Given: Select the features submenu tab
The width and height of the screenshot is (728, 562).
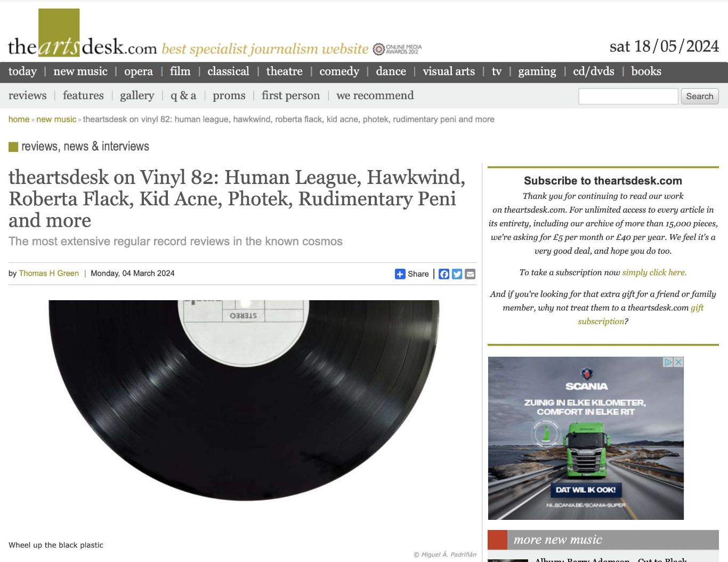Looking at the screenshot, I should [x=83, y=95].
